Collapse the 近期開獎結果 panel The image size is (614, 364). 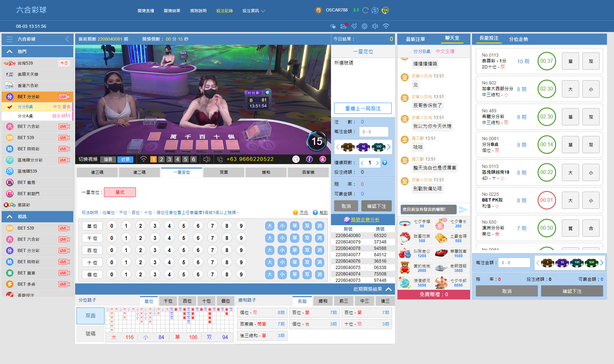389,289
